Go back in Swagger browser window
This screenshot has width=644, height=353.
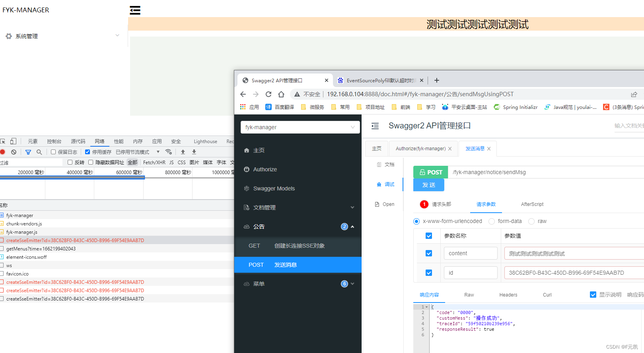tap(243, 94)
